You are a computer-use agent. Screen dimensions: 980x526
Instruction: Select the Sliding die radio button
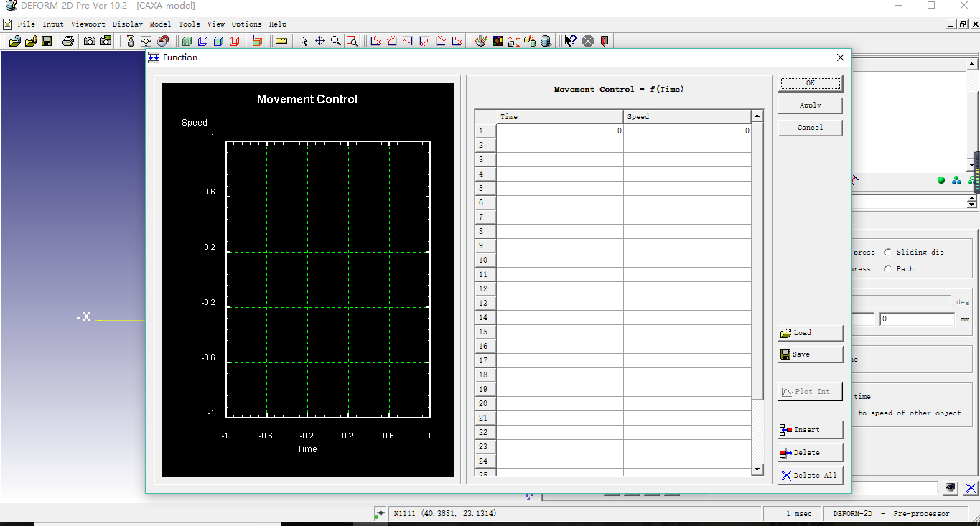[888, 253]
